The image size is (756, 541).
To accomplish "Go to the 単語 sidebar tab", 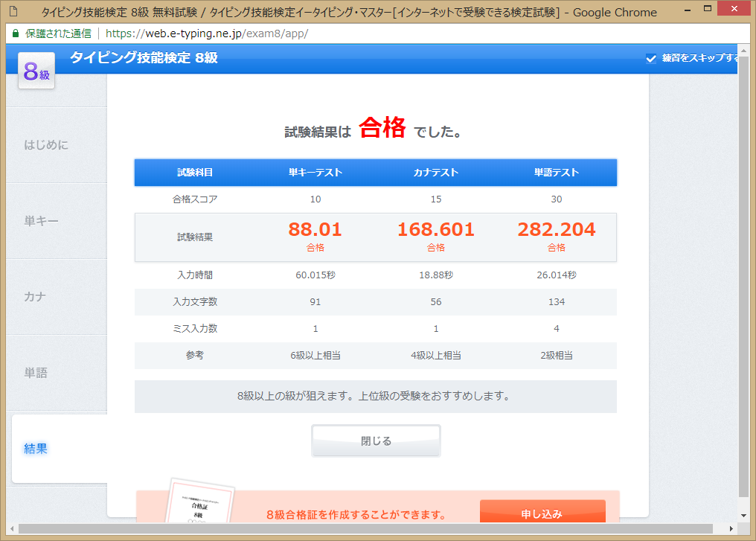I will pyautogui.click(x=36, y=373).
